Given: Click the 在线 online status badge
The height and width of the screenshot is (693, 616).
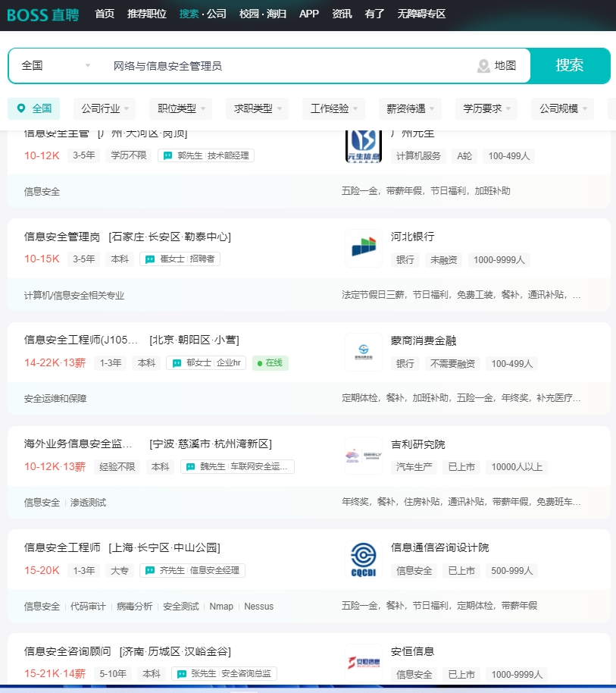Looking at the screenshot, I should coord(270,363).
